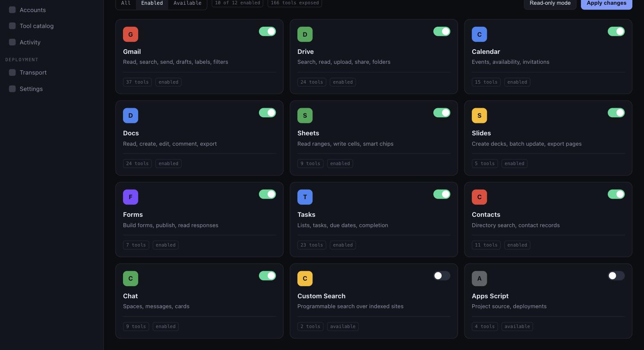Click the "Apps Script" card title
The width and height of the screenshot is (644, 350).
[x=490, y=296]
